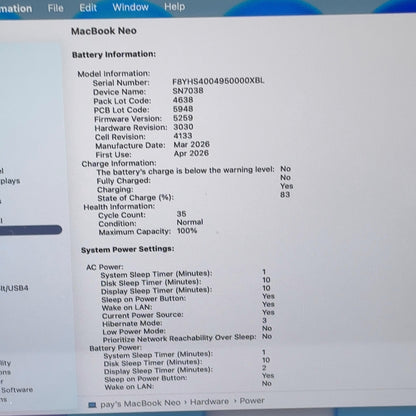Open the System Information app menu
416x416 pixels.
click(16, 8)
